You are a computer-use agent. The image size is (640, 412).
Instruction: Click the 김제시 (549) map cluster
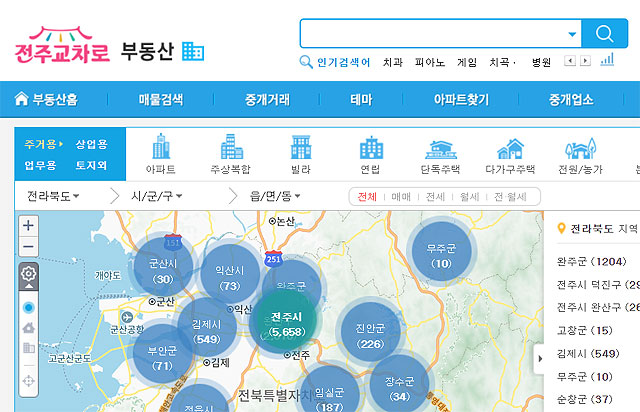207,328
